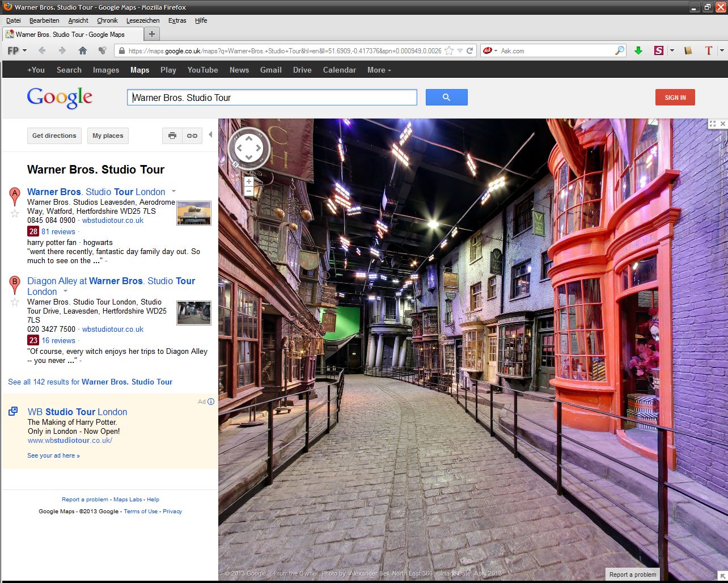Click Get directions button

tap(54, 136)
